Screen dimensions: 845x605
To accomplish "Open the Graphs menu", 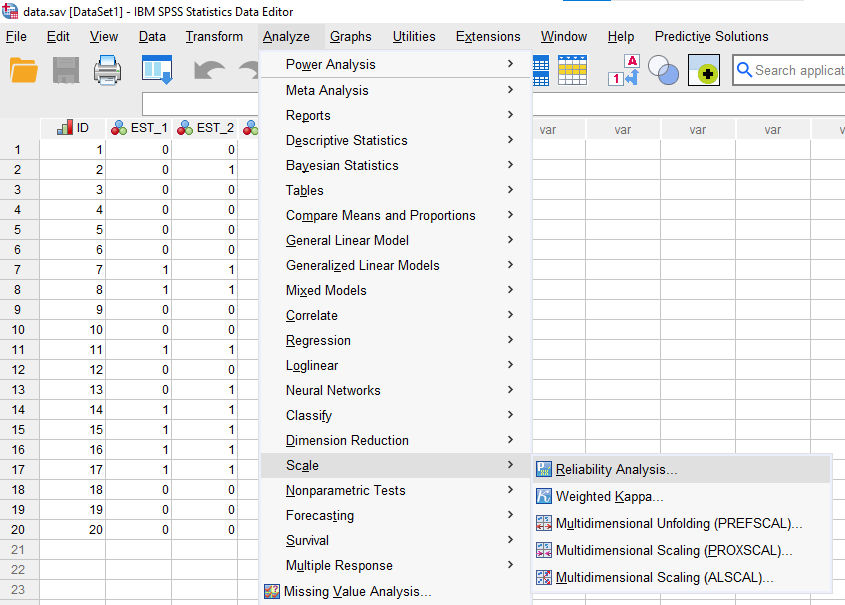I will (351, 36).
